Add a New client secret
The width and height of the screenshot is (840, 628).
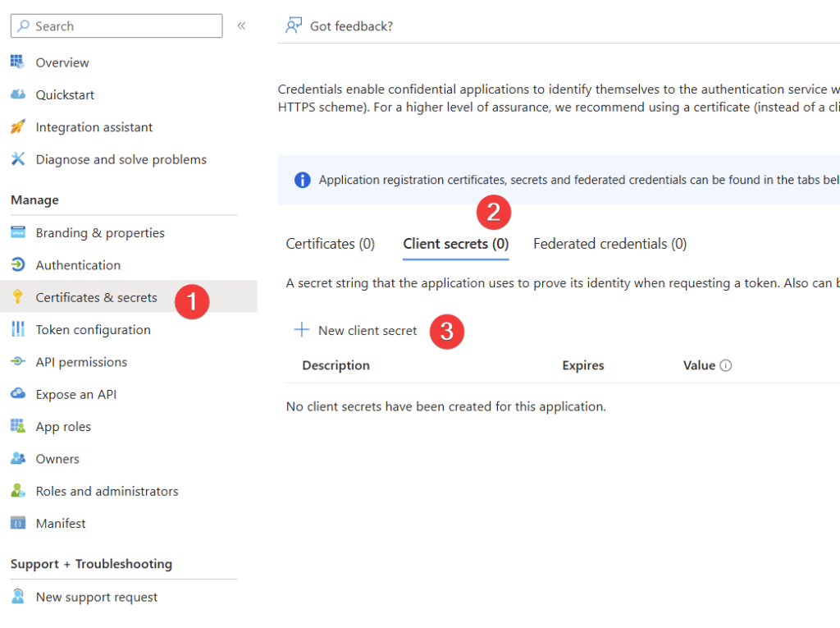(356, 330)
